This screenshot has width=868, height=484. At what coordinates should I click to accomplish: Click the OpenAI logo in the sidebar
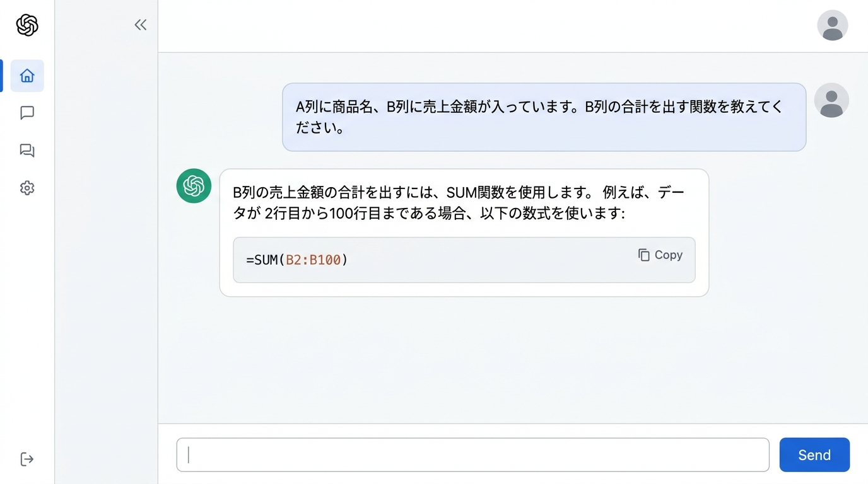(27, 25)
